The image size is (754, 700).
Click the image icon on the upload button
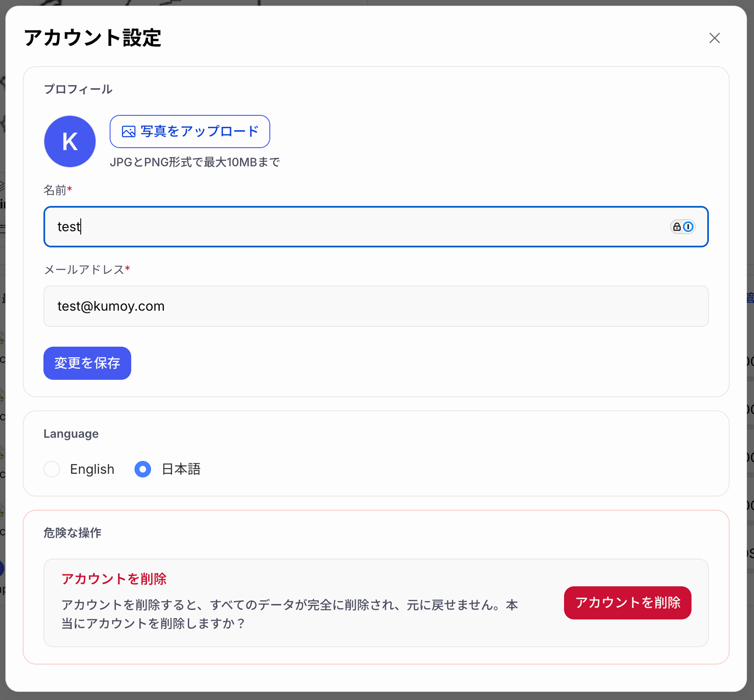click(128, 131)
